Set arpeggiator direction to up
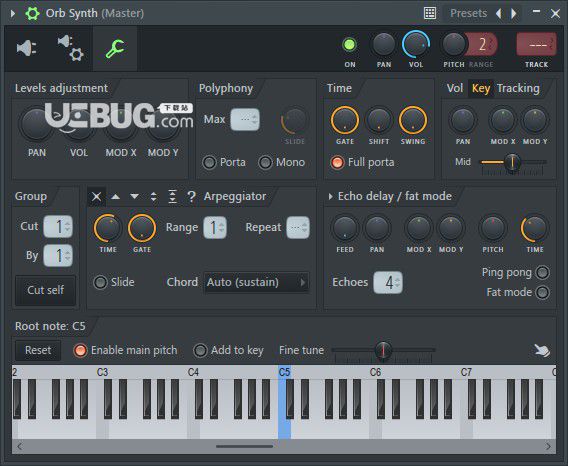Screen dimensions: 568x466 point(115,196)
